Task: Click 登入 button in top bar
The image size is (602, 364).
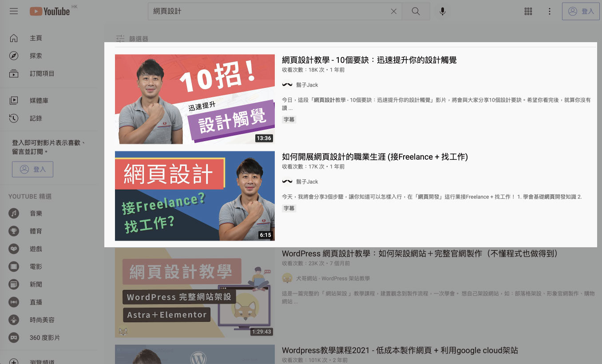Action: pyautogui.click(x=580, y=12)
